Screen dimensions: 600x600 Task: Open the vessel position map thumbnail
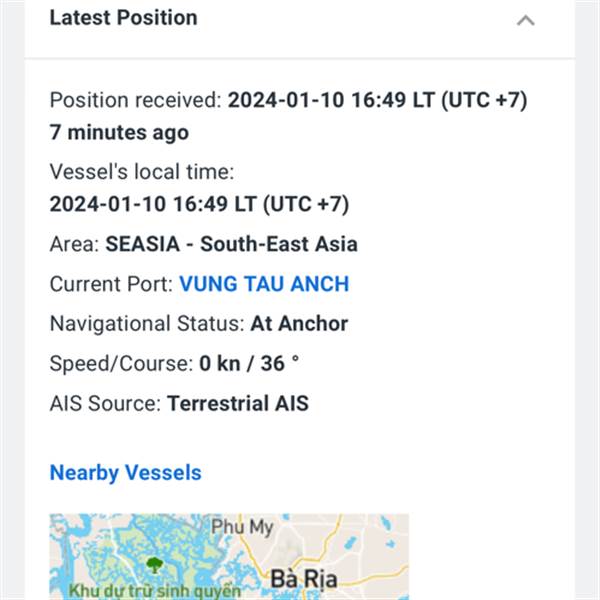229,557
